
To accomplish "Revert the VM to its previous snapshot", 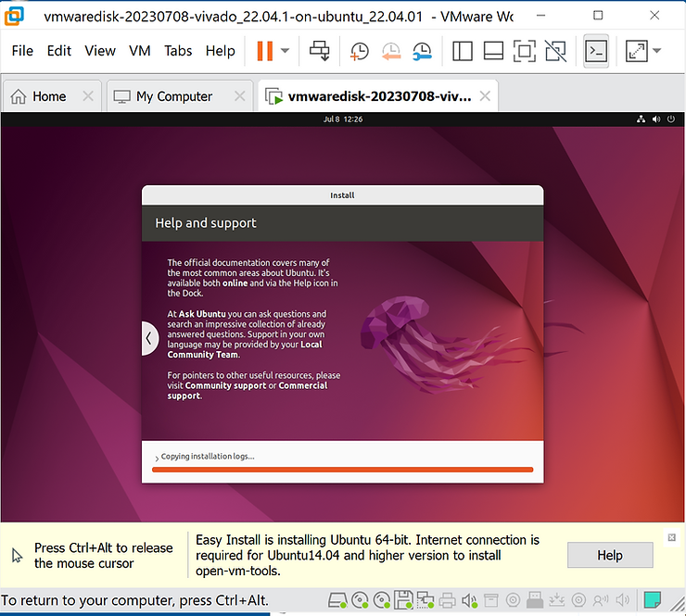I will [391, 51].
